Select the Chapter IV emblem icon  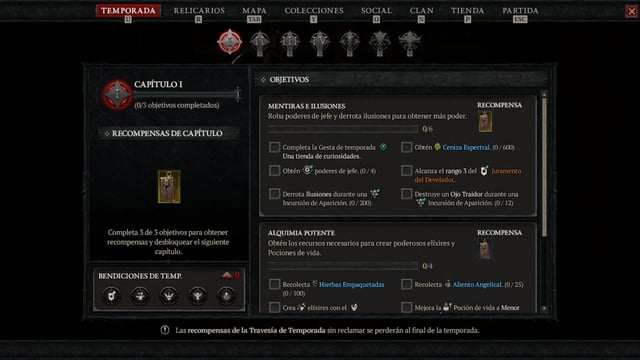pyautogui.click(x=320, y=43)
